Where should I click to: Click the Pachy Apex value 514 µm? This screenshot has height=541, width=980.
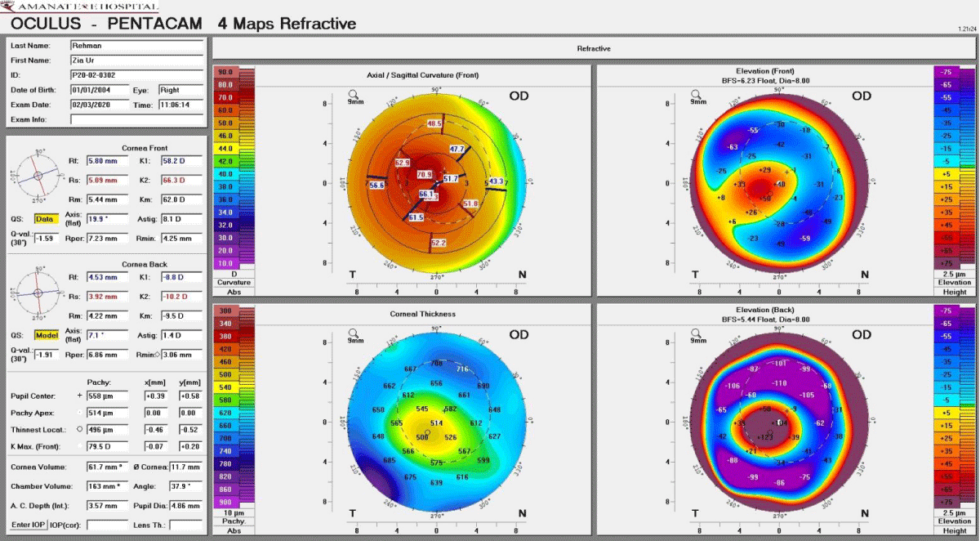[x=107, y=413]
